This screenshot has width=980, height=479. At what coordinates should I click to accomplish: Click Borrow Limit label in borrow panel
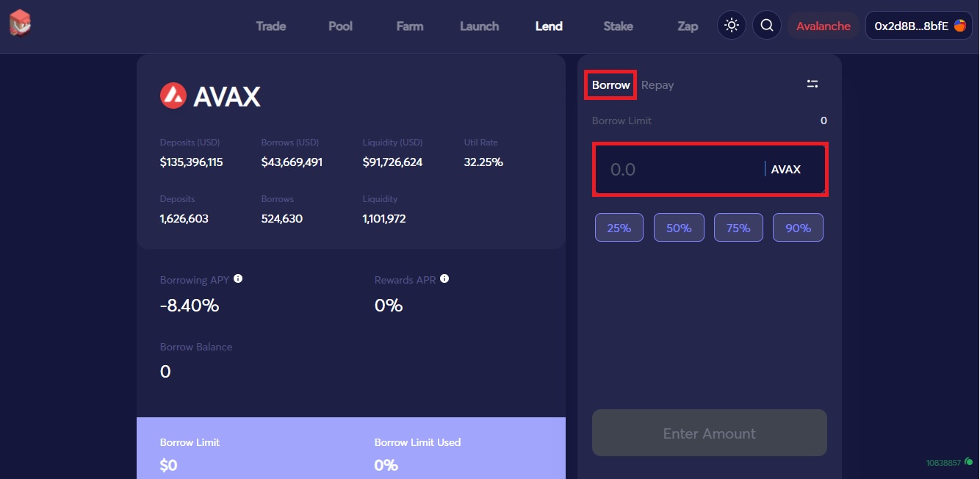pyautogui.click(x=621, y=120)
